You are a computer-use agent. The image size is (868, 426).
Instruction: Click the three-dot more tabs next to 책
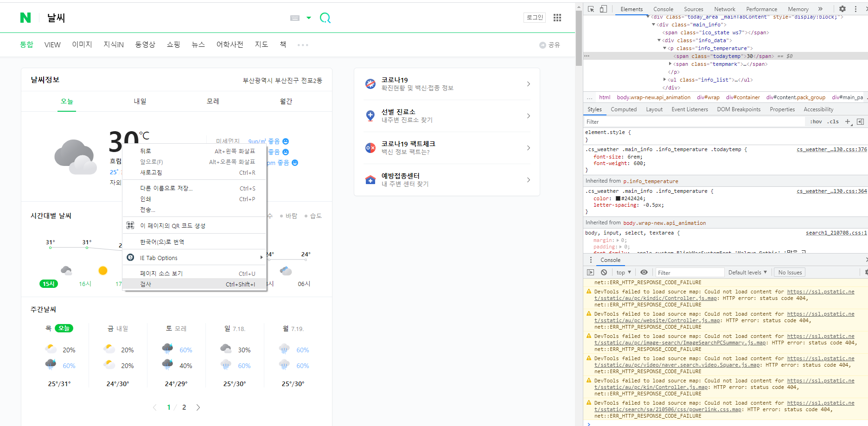303,45
